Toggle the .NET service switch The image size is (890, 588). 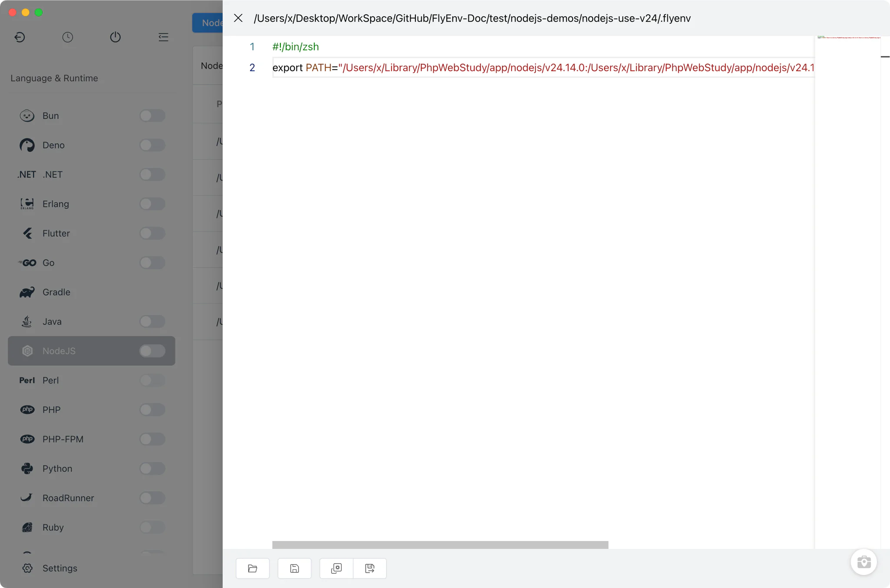(152, 175)
